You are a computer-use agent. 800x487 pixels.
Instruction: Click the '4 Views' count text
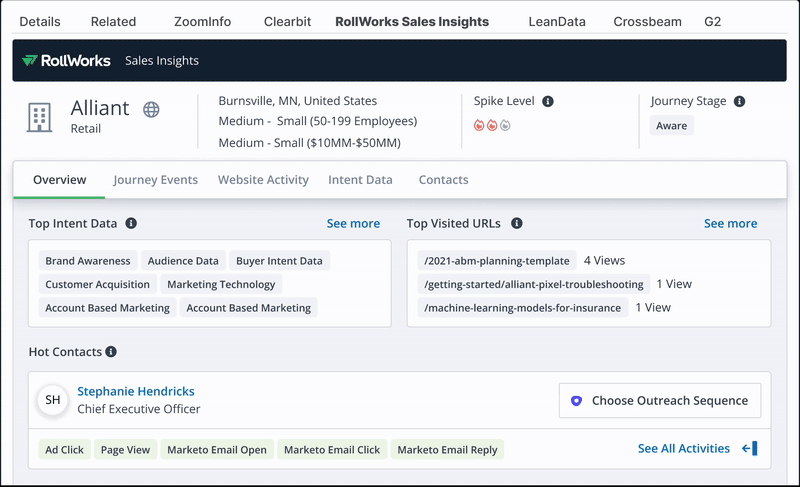tap(604, 261)
